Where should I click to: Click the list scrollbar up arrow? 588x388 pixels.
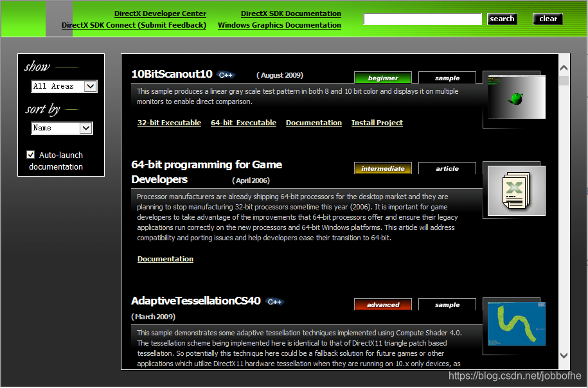[x=564, y=68]
